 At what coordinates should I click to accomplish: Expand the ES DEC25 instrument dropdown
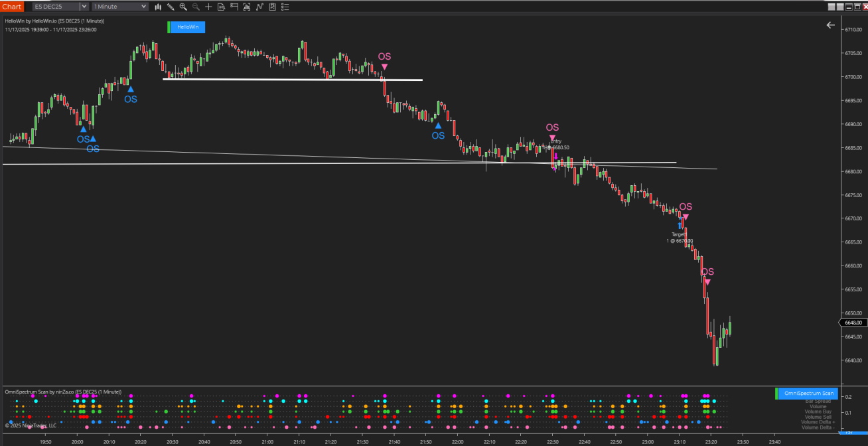click(x=84, y=7)
